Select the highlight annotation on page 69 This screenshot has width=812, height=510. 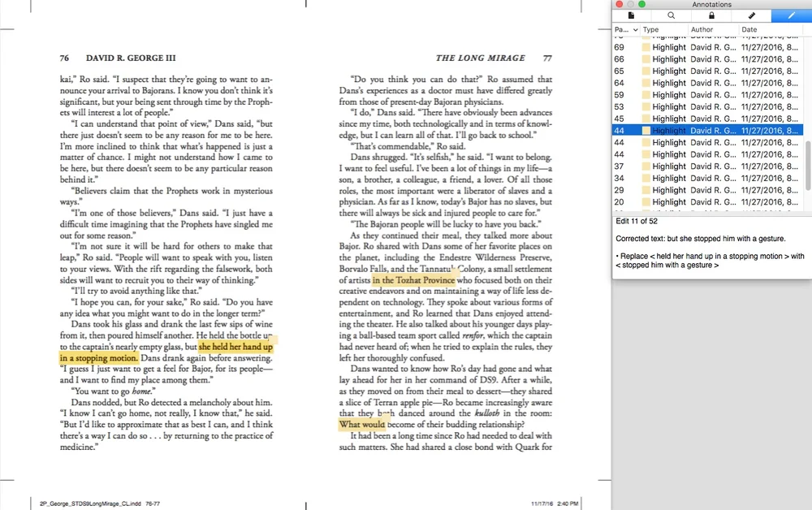[707, 47]
